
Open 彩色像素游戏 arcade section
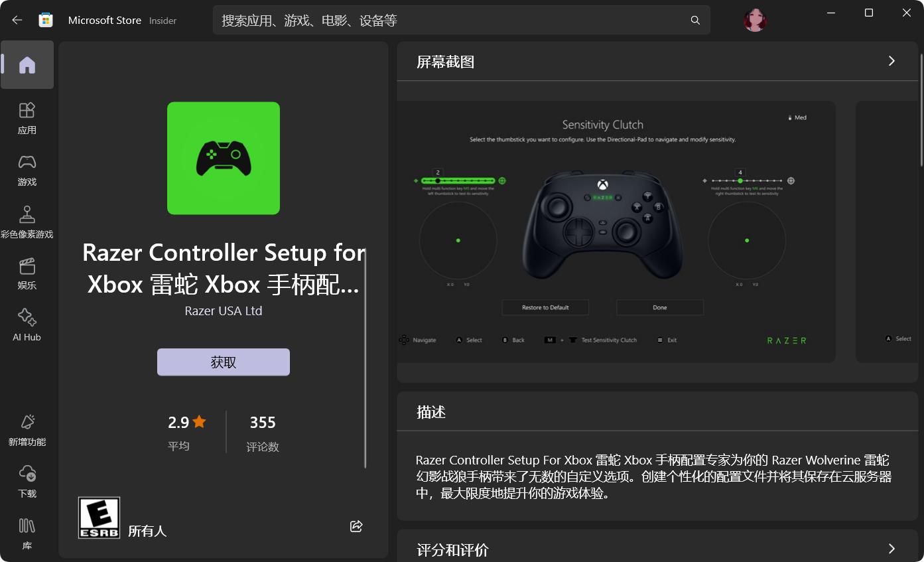(x=27, y=222)
